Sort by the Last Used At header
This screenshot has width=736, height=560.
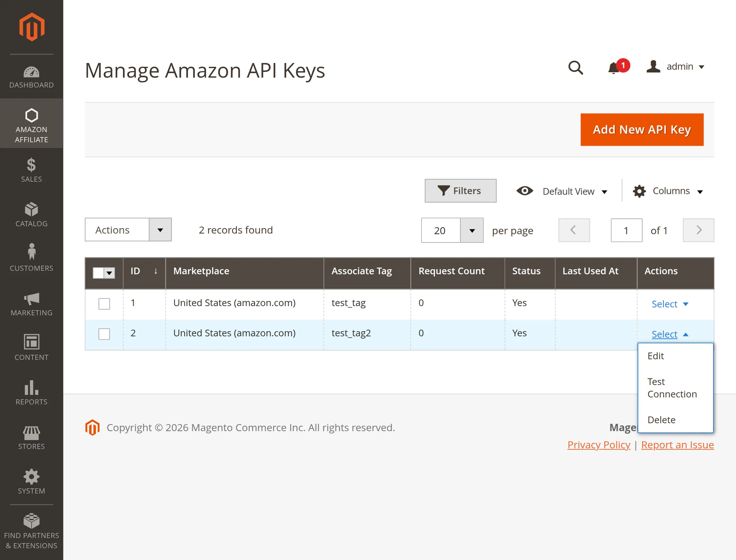pos(596,273)
